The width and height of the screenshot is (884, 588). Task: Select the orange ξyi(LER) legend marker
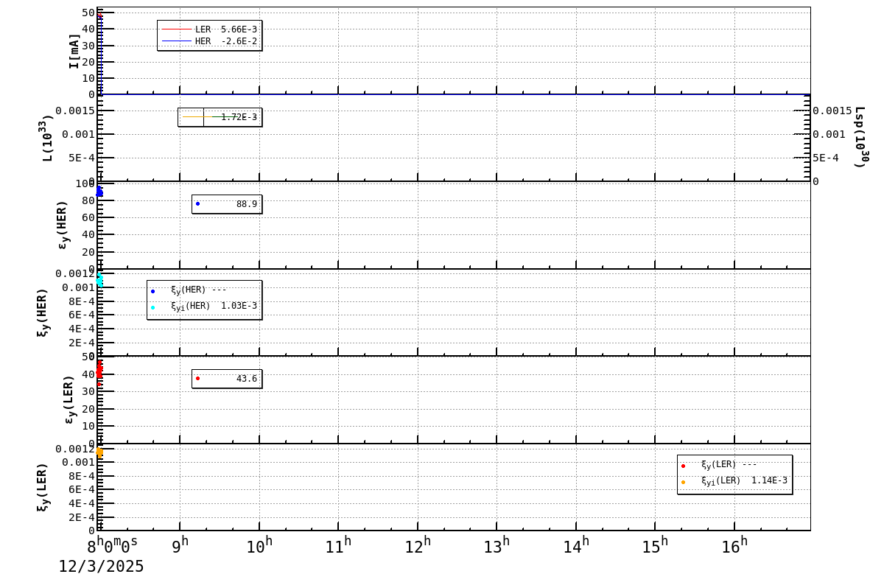click(684, 481)
